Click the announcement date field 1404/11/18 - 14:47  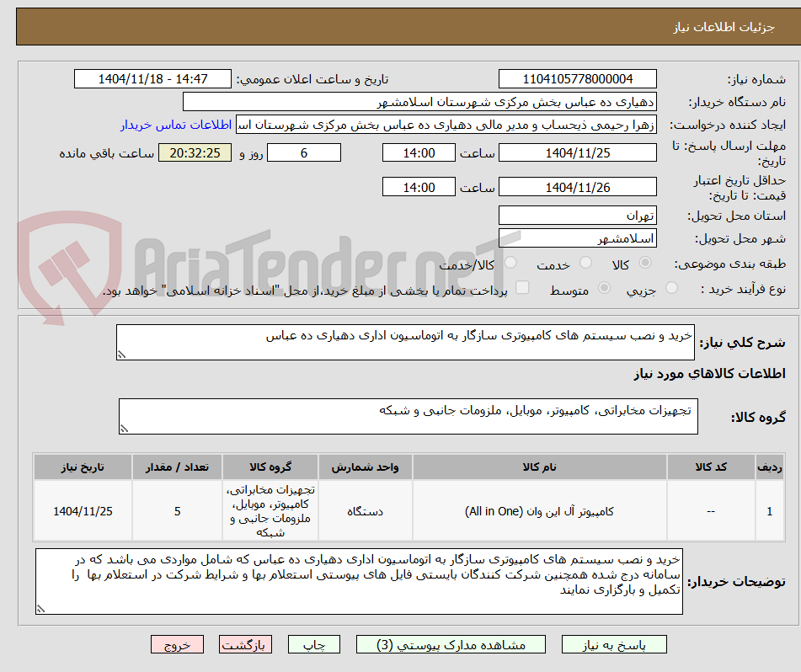click(x=152, y=79)
